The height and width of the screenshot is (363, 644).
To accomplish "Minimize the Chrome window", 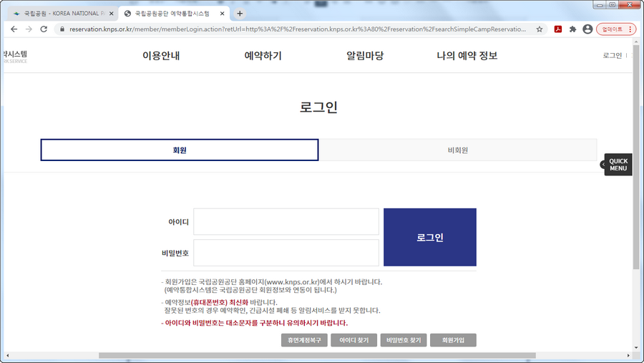I will pyautogui.click(x=599, y=5).
